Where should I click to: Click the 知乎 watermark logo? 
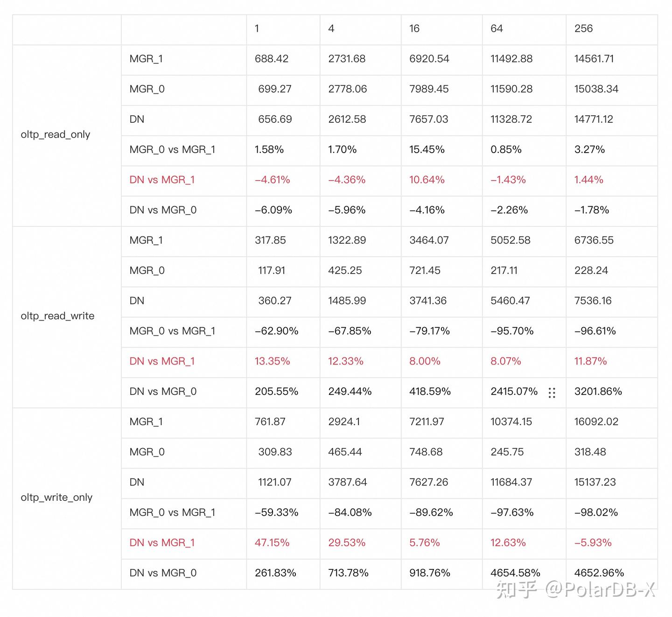(516, 590)
